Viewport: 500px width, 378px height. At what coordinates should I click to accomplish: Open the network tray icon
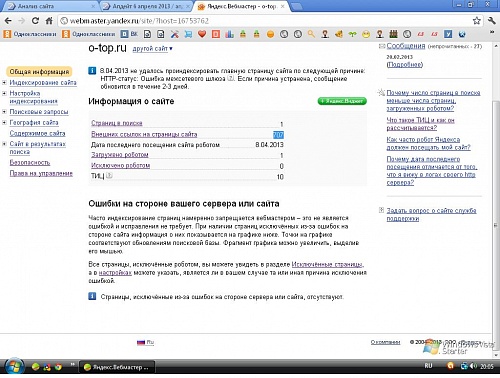464,366
